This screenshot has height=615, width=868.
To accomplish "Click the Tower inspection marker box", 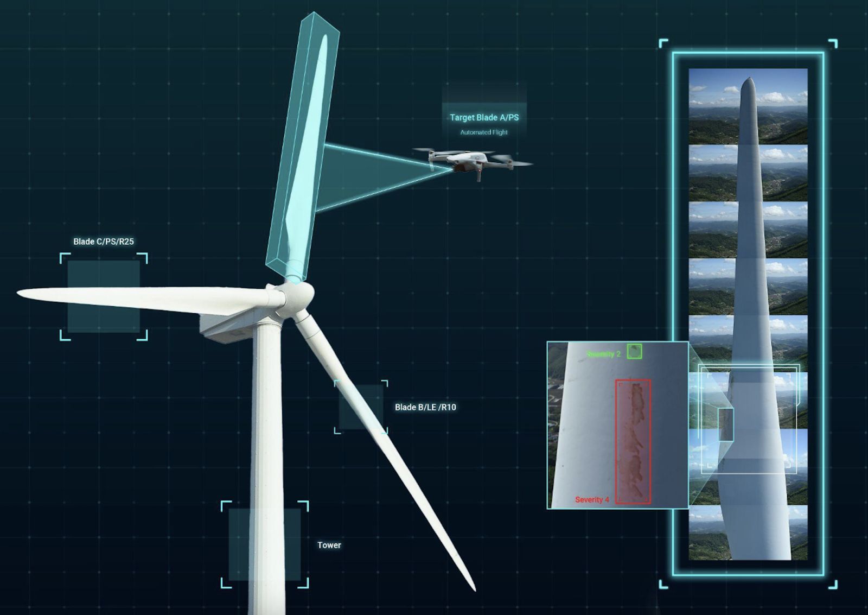I will click(x=265, y=544).
